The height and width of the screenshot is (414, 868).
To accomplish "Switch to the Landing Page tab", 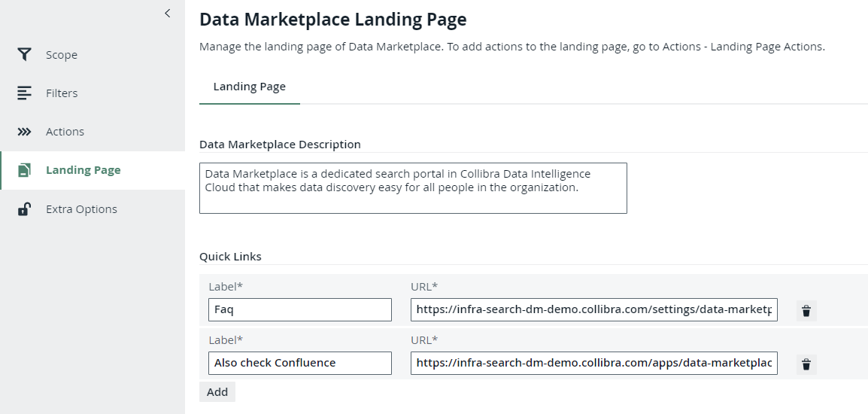I will (249, 87).
